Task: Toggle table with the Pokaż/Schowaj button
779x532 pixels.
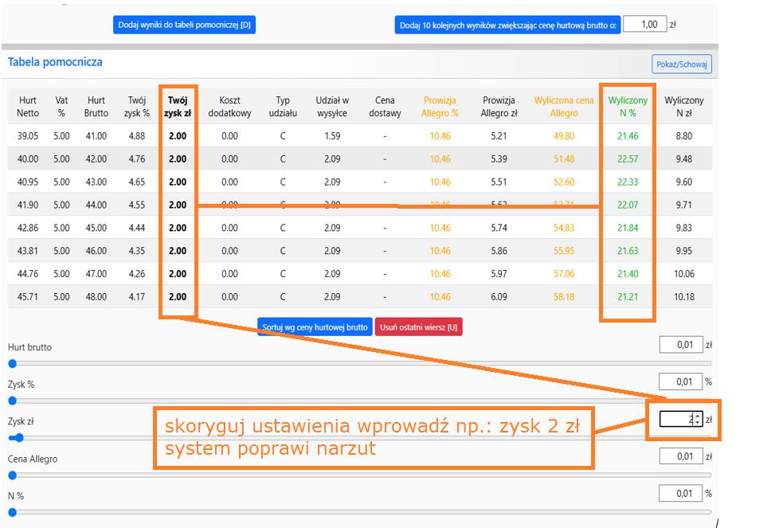Action: pyautogui.click(x=681, y=65)
